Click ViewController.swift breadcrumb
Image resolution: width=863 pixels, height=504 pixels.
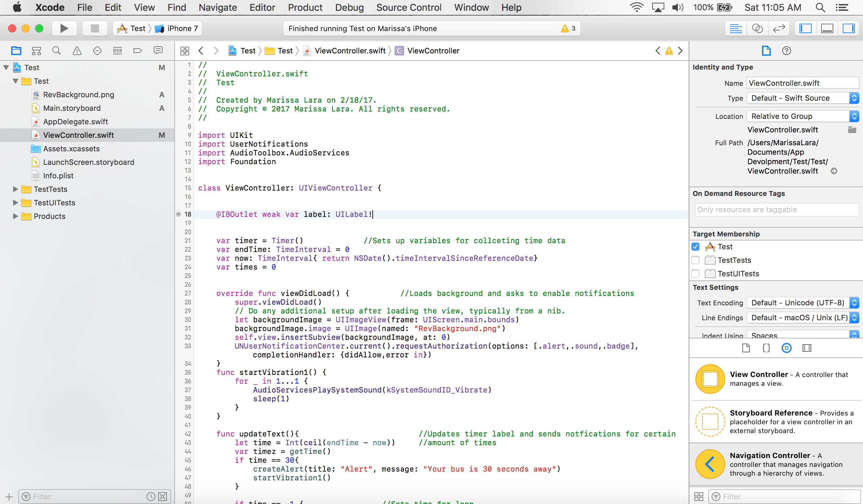point(350,51)
